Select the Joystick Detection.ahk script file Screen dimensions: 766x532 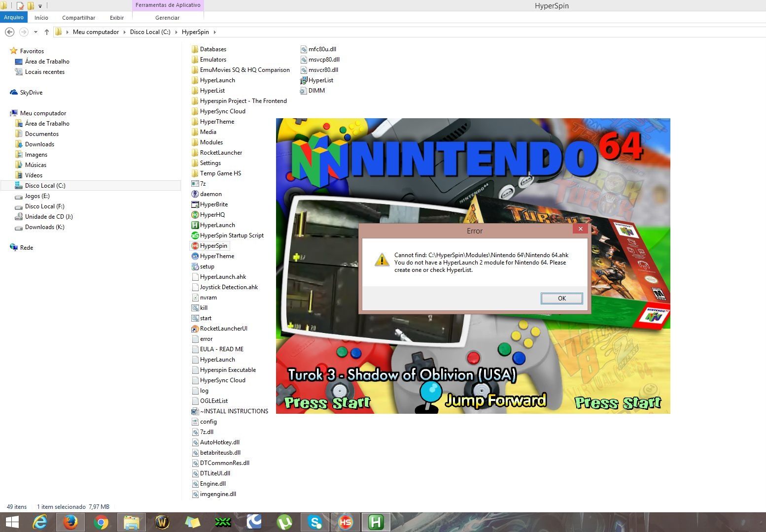[225, 287]
